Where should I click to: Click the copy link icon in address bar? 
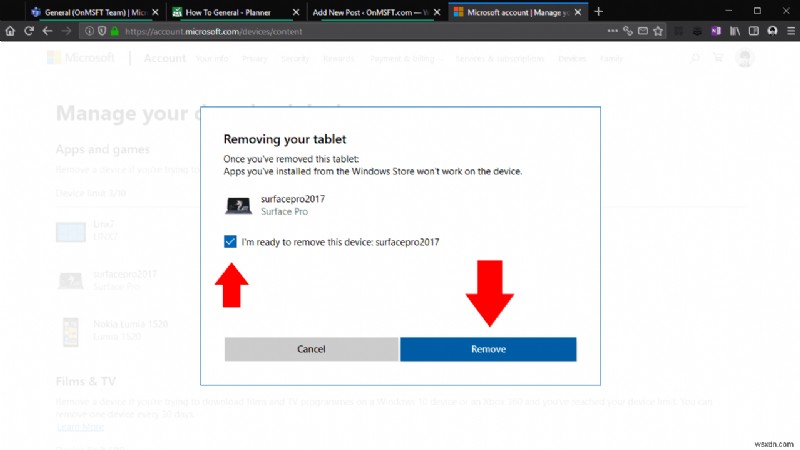pos(628,31)
